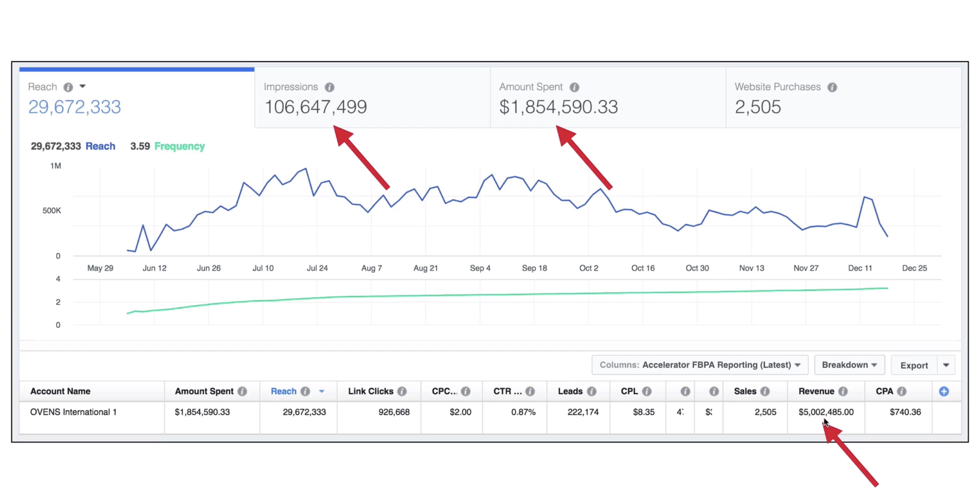The height and width of the screenshot is (489, 980).
Task: Click info icon beside Reach metric
Action: point(68,87)
